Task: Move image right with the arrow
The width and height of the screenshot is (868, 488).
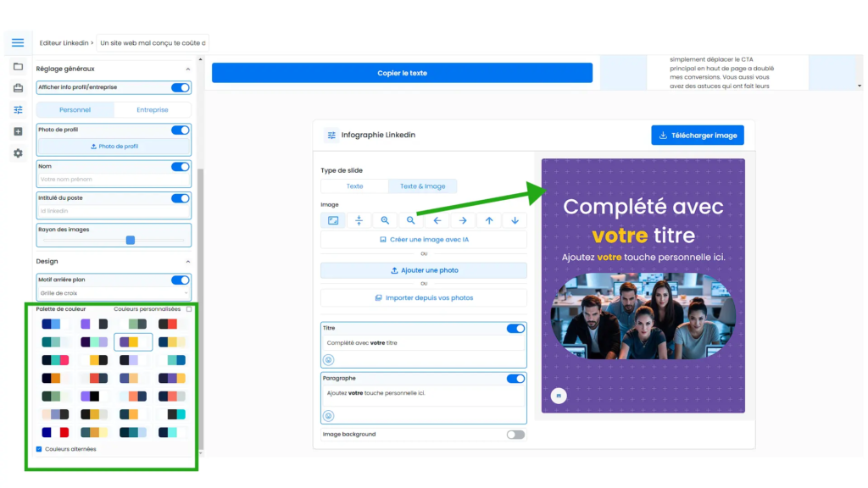Action: [x=463, y=220]
